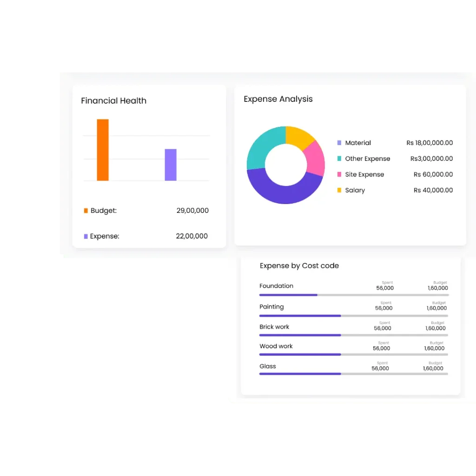Click the Foundation progress bar
The height and width of the screenshot is (476, 476).
(354, 295)
